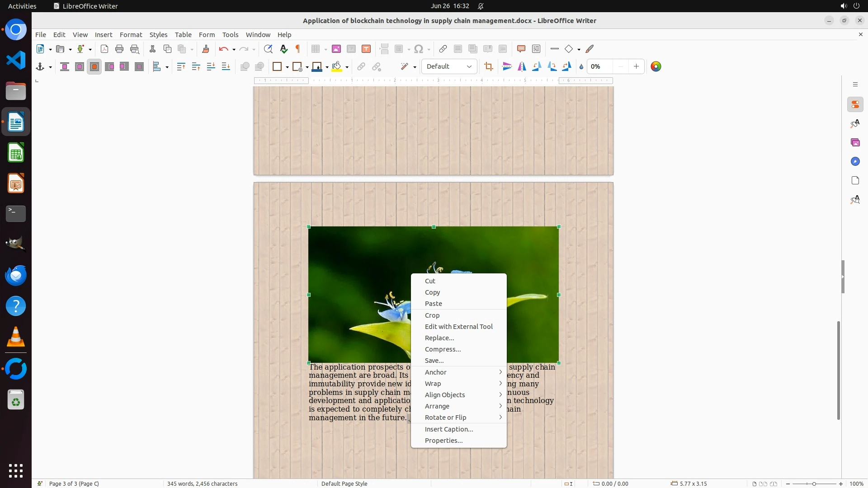The height and width of the screenshot is (488, 868).
Task: Flip the image horizontally
Action: coord(522,67)
